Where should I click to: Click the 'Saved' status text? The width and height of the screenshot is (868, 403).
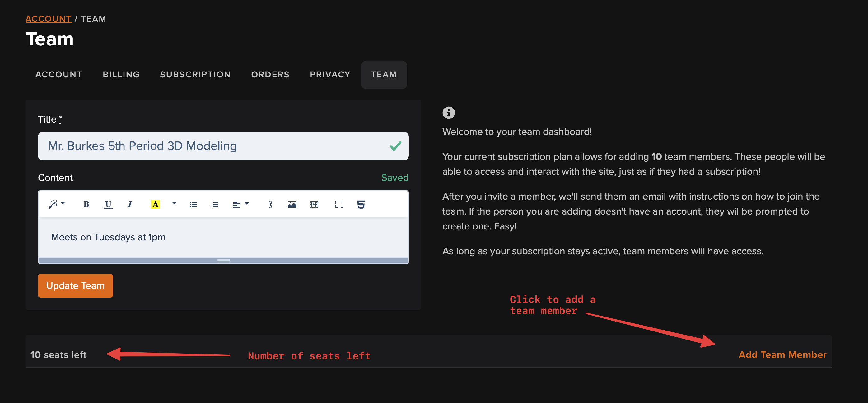click(x=394, y=178)
